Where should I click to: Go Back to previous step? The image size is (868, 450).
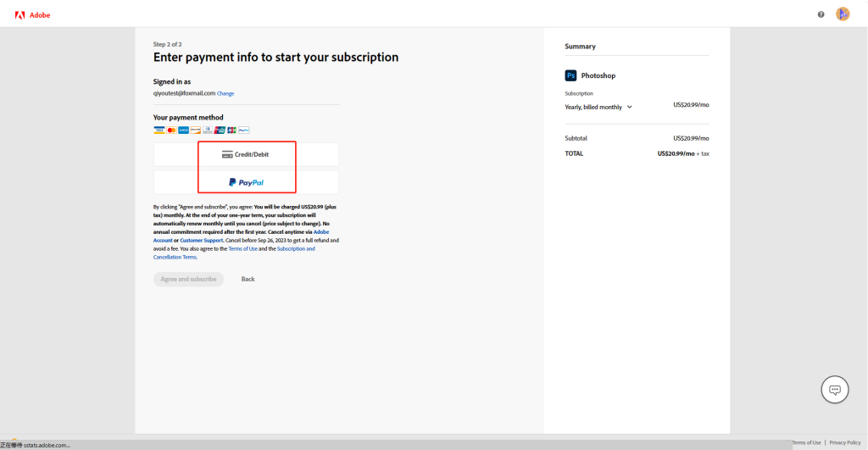tap(248, 279)
